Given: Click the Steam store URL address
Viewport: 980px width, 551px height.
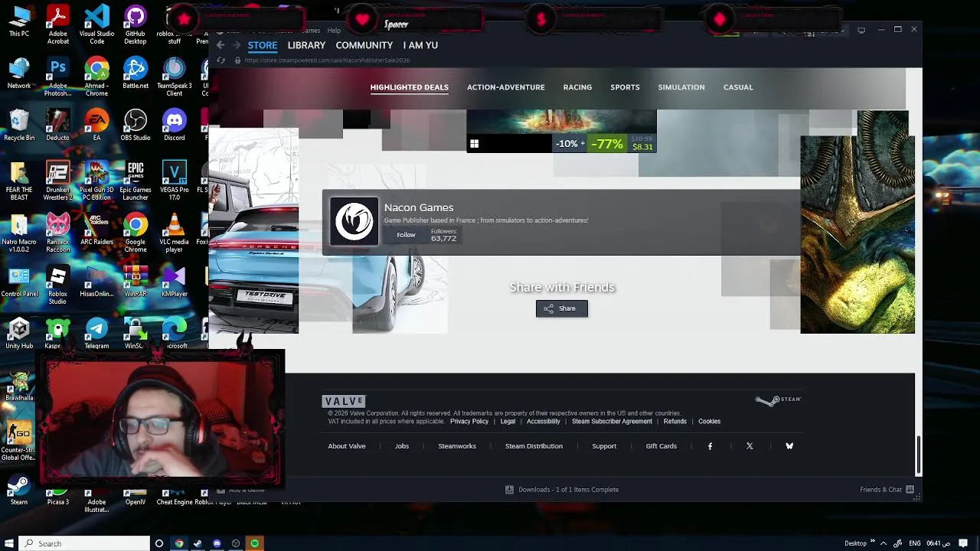Looking at the screenshot, I should pyautogui.click(x=327, y=60).
